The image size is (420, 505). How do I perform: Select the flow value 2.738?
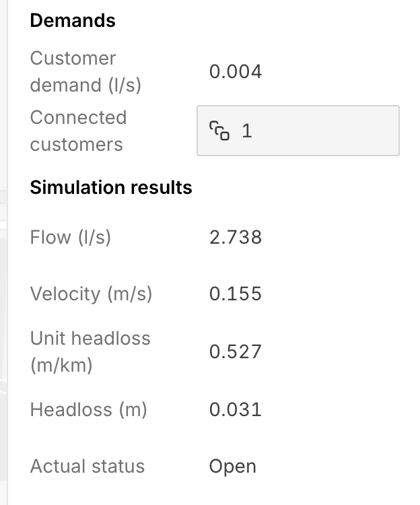pos(236,237)
